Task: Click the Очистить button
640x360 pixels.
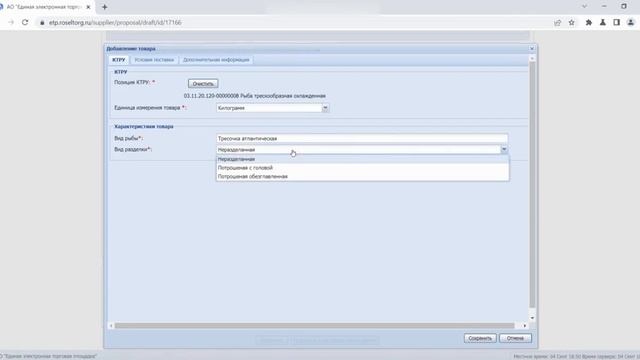Action: pos(203,84)
